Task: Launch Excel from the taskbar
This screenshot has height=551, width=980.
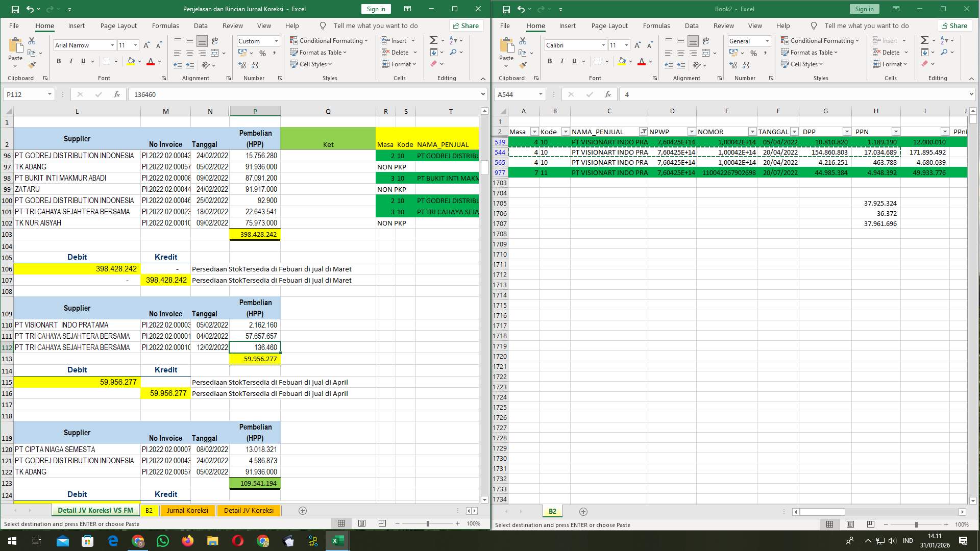Action: (337, 540)
